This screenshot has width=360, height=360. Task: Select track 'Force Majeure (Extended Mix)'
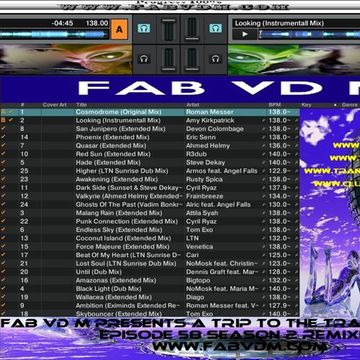click(122, 247)
